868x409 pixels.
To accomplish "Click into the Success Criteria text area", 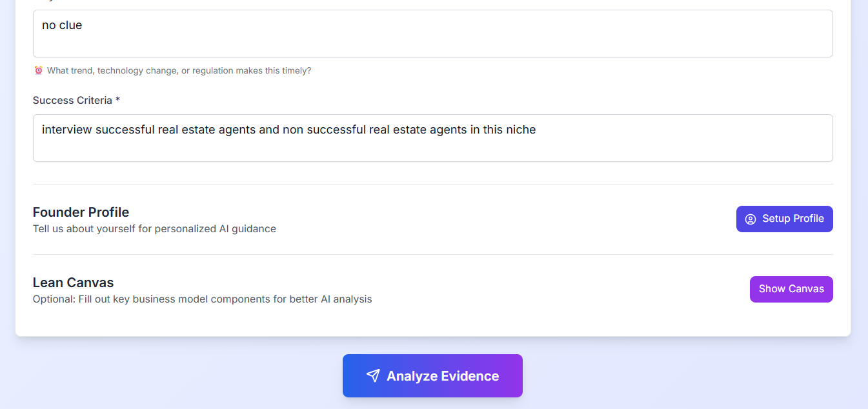I will tap(432, 146).
